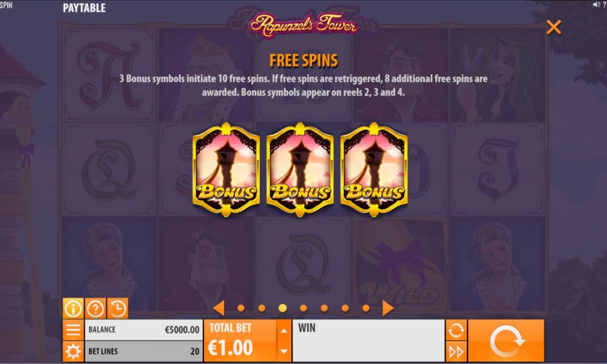
Task: Select the fourth paytable page dot
Action: (303, 308)
